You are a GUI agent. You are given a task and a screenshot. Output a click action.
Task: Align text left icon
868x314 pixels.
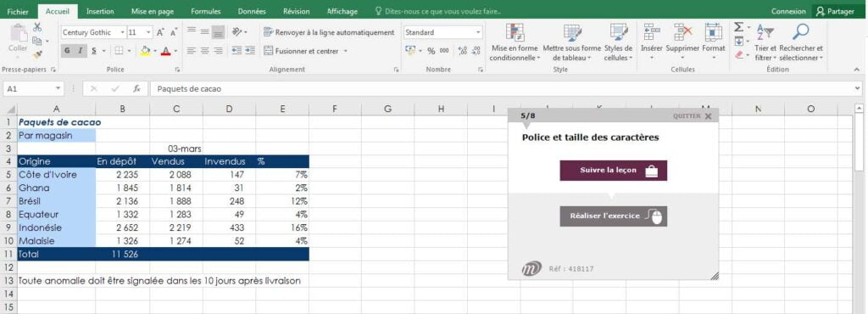[x=192, y=50]
